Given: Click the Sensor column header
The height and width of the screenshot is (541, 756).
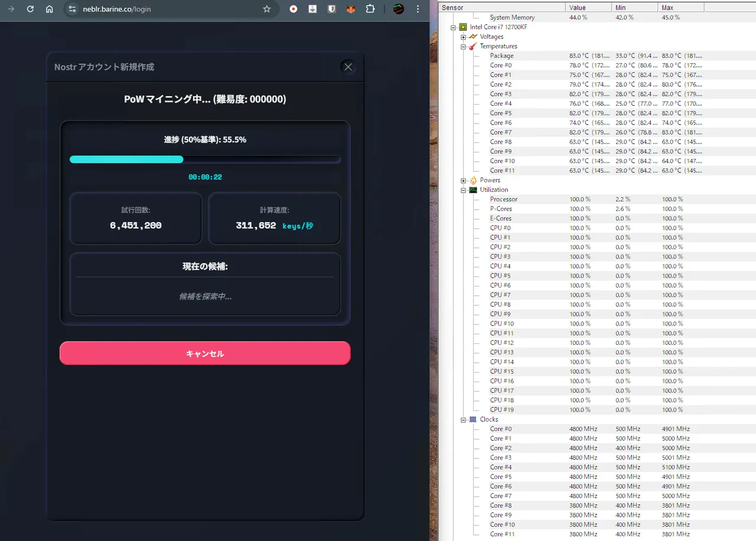Looking at the screenshot, I should 502,8.
